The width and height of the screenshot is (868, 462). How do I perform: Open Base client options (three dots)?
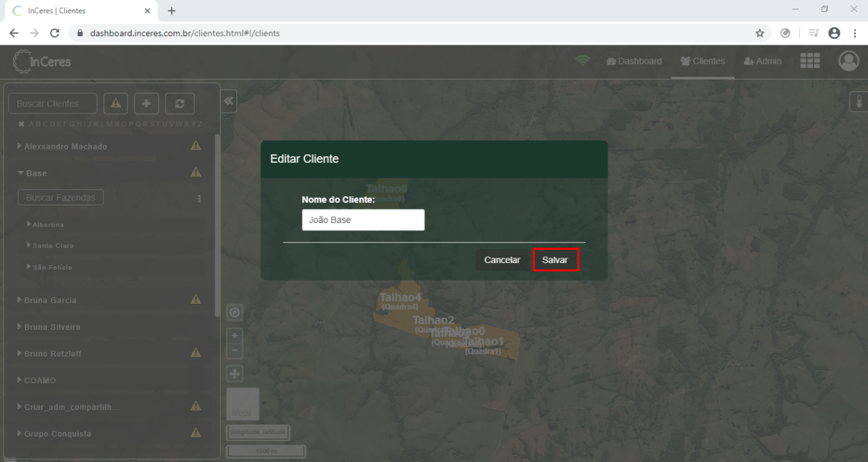point(199,198)
